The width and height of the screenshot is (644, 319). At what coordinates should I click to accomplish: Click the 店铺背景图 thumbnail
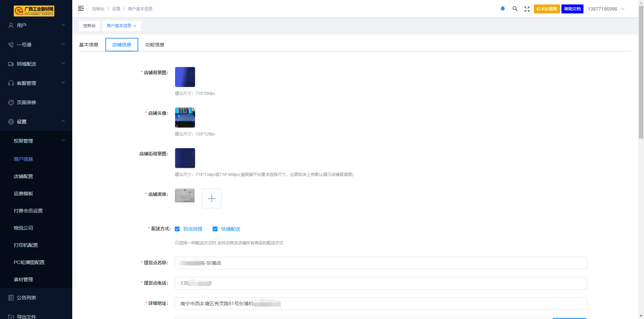pyautogui.click(x=185, y=77)
